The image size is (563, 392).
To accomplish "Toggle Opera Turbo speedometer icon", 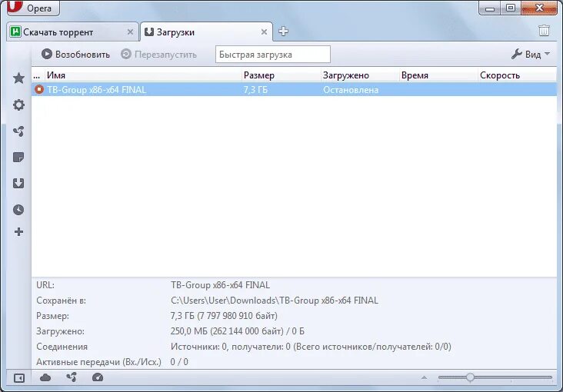I will [x=98, y=377].
